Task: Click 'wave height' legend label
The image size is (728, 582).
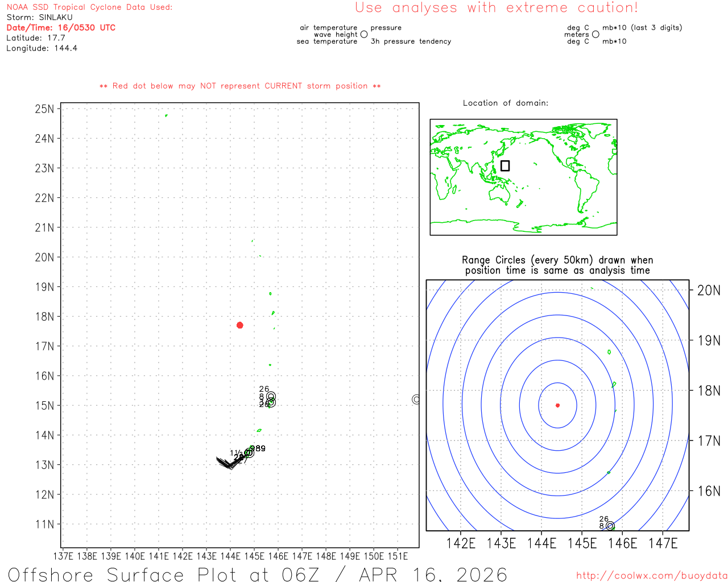Action: click(336, 35)
